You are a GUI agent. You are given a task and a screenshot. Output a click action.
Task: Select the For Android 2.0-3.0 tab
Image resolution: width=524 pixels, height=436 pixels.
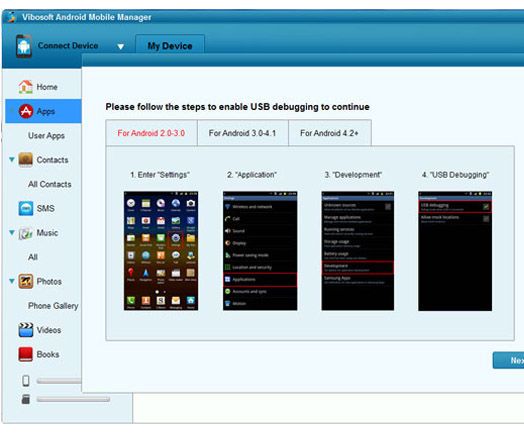[151, 133]
